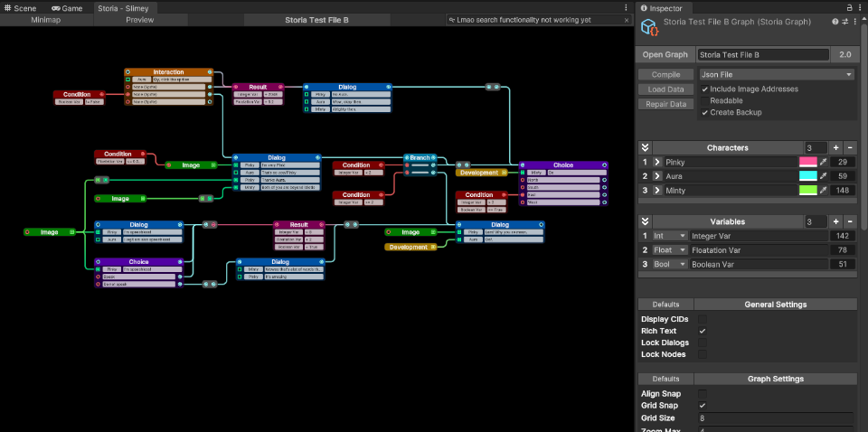Open Aura's cyan color swatch
The image size is (868, 432).
(807, 176)
